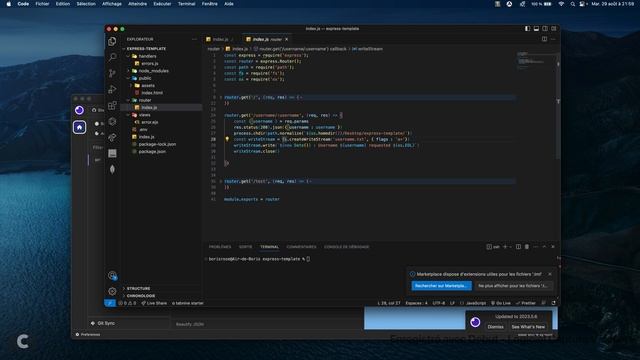
Task: Click See What's New button
Action: pos(528,327)
